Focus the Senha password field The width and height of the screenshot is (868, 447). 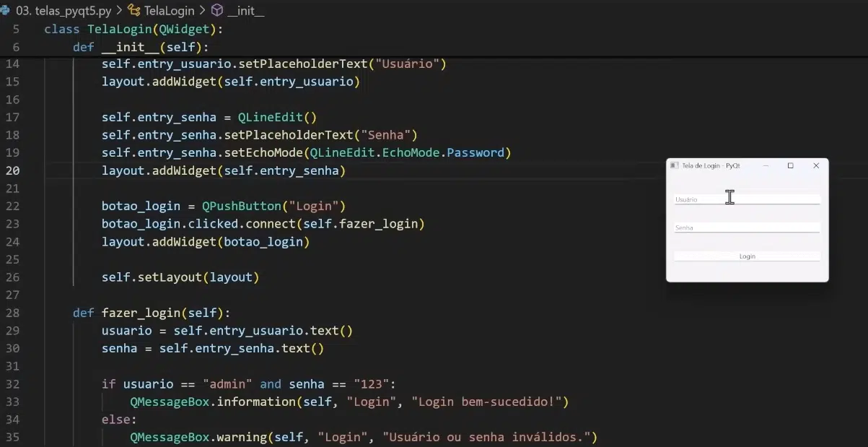coord(747,227)
